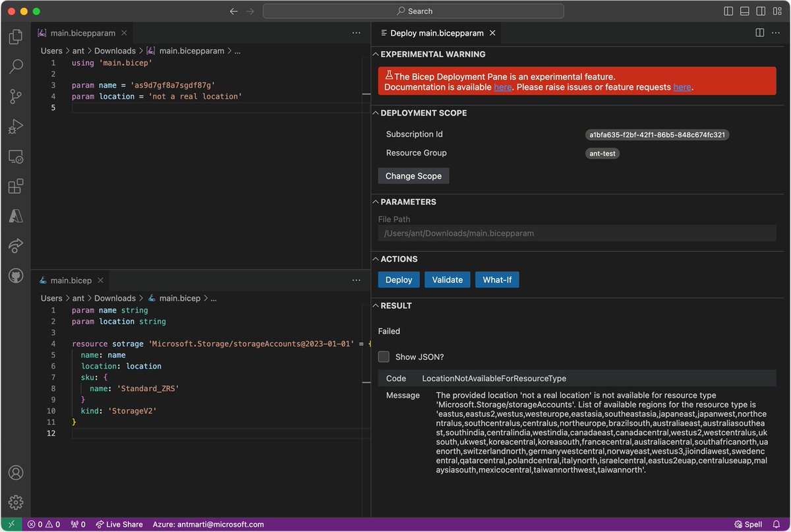Collapse the Result section
Image resolution: width=791 pixels, height=532 pixels.
click(x=392, y=305)
